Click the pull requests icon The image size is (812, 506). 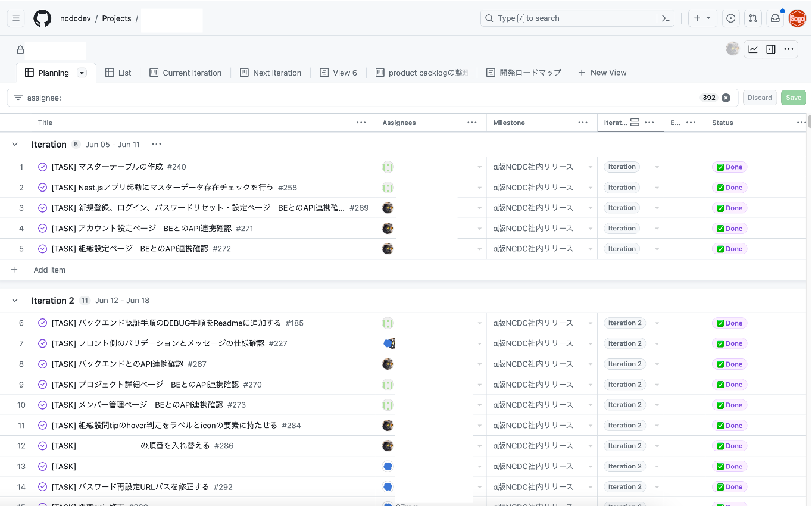752,18
